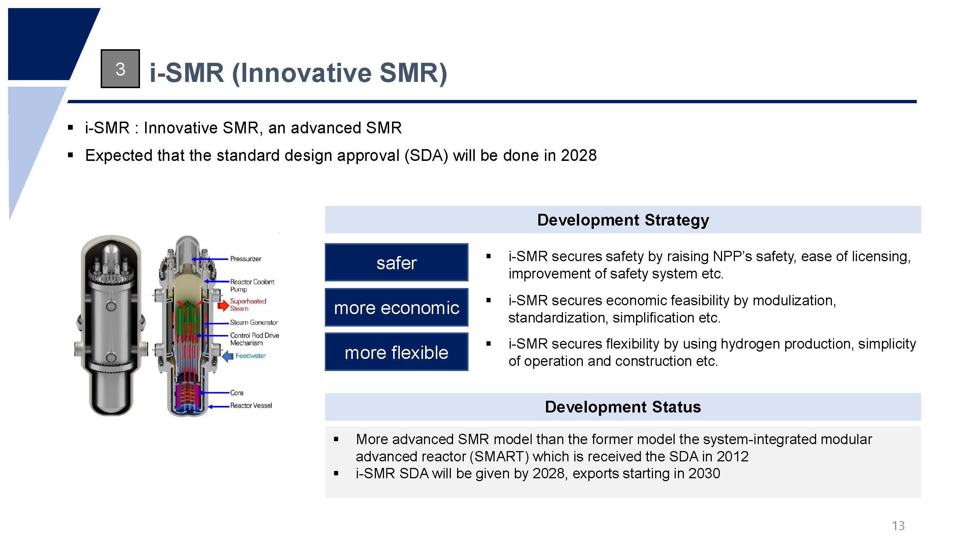
Task: Click the Pressurizer label
Action: point(246,259)
